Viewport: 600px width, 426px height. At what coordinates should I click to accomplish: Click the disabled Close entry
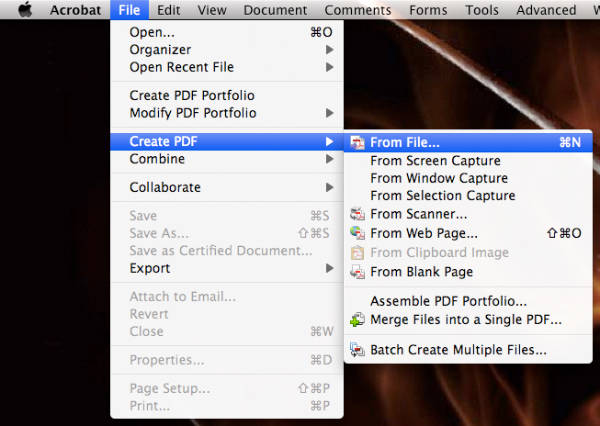click(227, 331)
